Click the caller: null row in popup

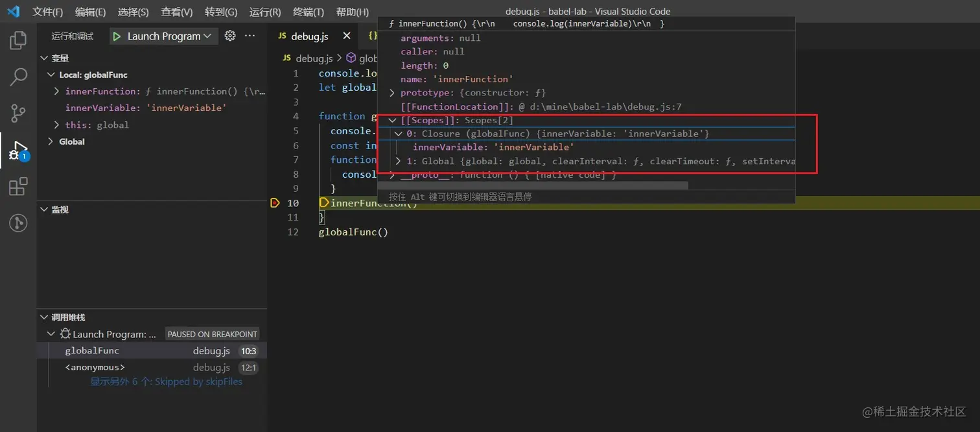(432, 52)
